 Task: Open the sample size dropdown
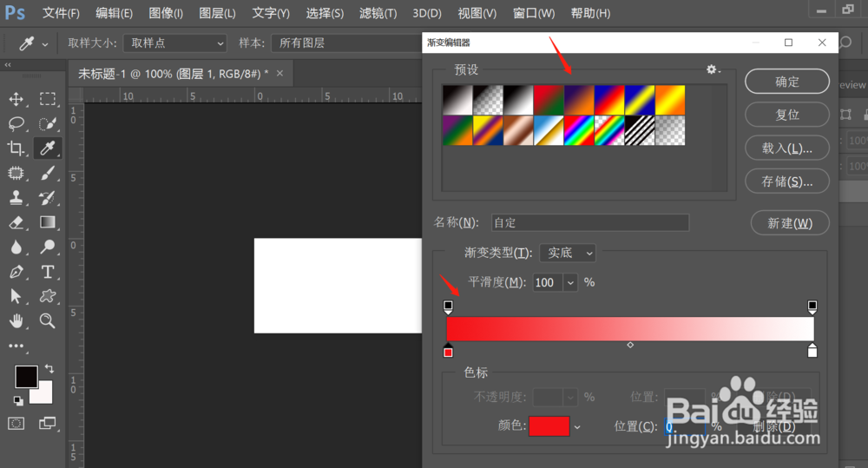[x=175, y=43]
